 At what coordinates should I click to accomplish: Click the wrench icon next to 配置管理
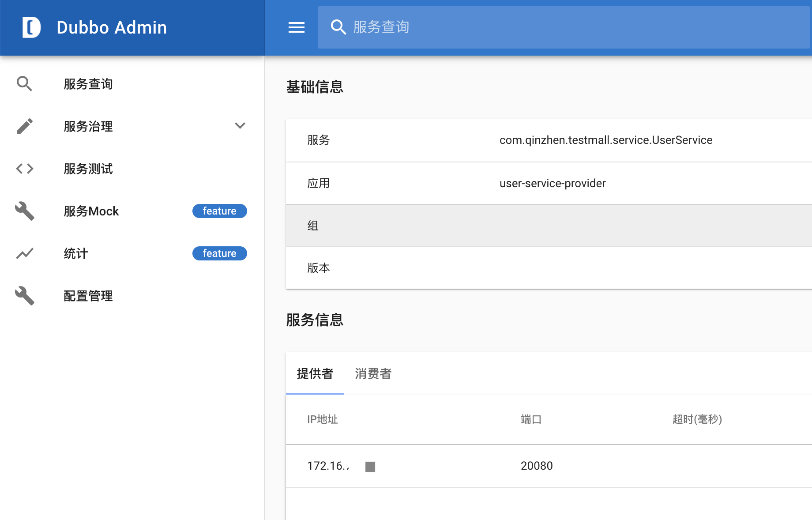(25, 296)
